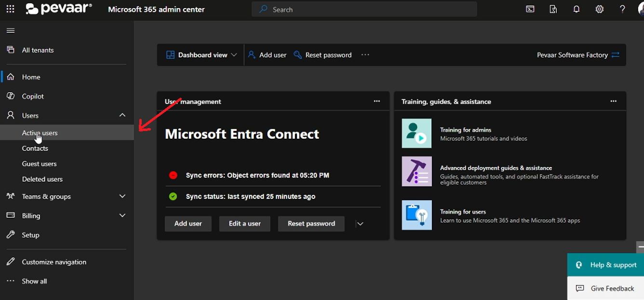
Task: Click Add user button in User management card
Action: [188, 223]
